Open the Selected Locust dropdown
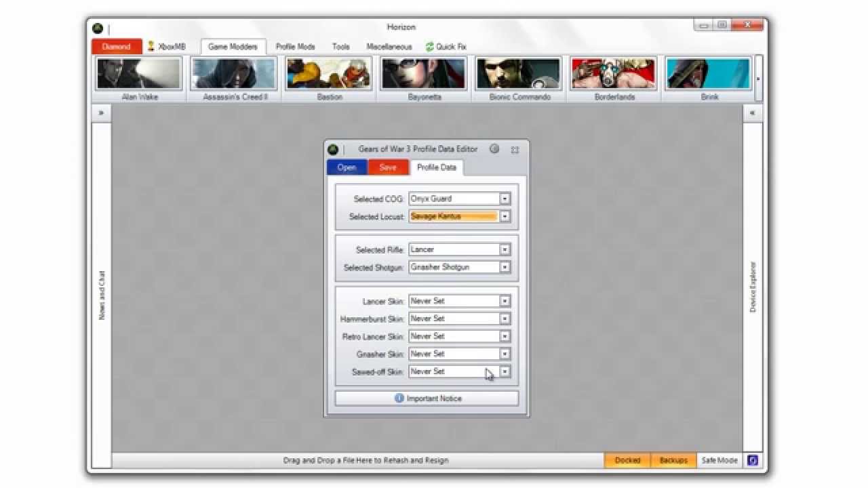This screenshot has width=868, height=488. pos(505,216)
